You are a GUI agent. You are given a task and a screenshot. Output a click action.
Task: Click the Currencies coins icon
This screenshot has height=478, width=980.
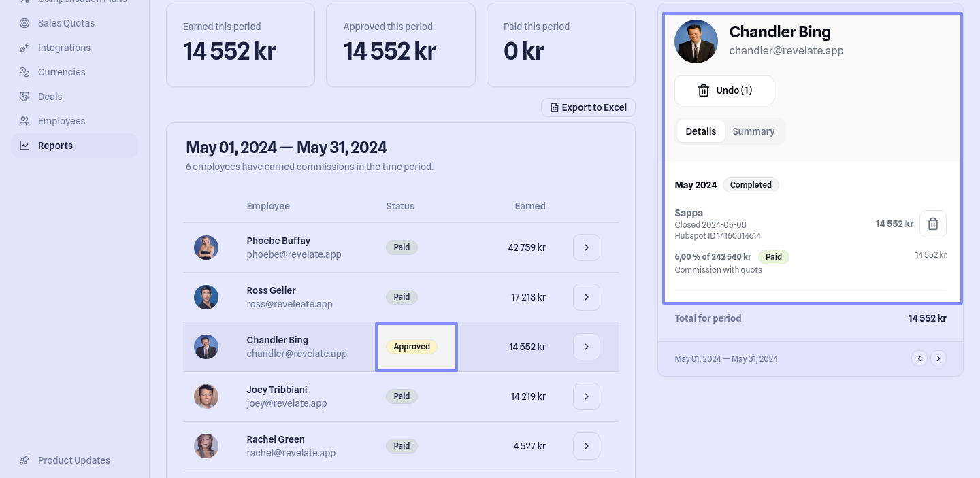point(24,72)
